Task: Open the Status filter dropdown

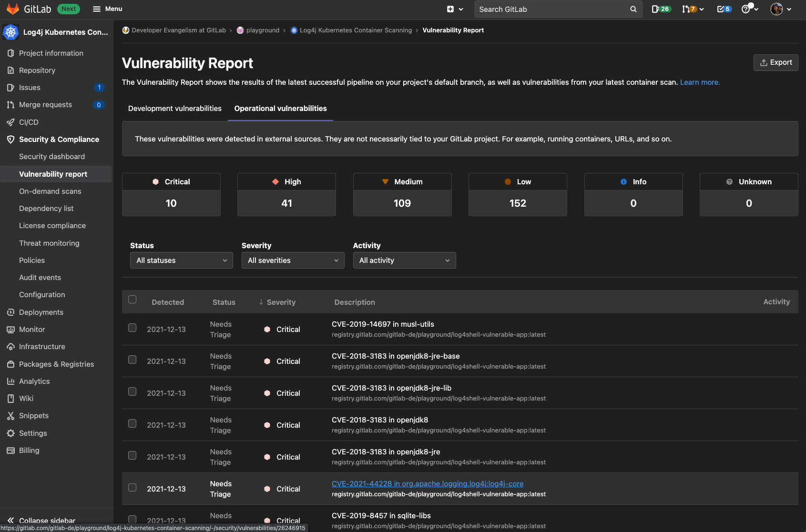Action: (x=181, y=260)
